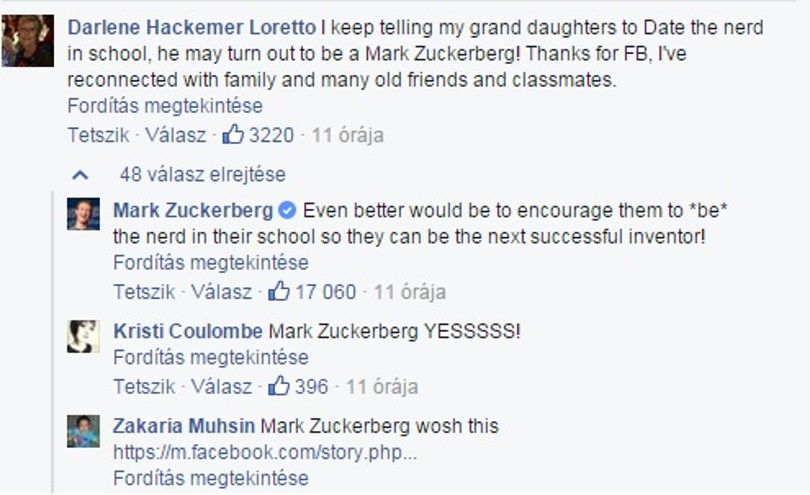Collapse replies with the upward chevron arrow
Image resolution: width=810 pixels, height=495 pixels.
pos(80,175)
